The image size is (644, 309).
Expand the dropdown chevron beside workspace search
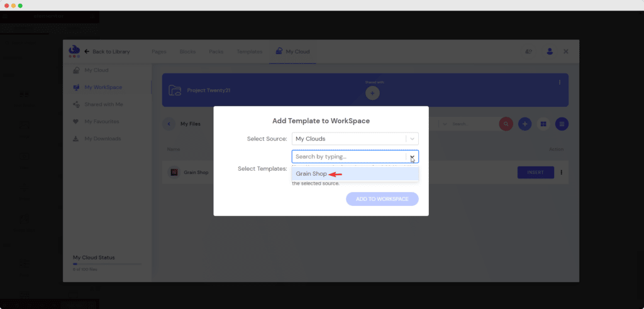(445, 124)
